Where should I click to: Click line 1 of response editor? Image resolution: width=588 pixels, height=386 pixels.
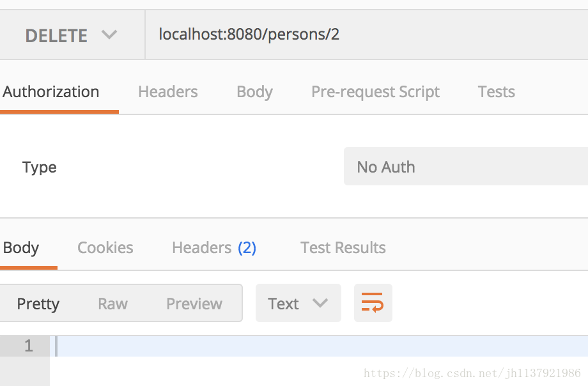coord(319,346)
